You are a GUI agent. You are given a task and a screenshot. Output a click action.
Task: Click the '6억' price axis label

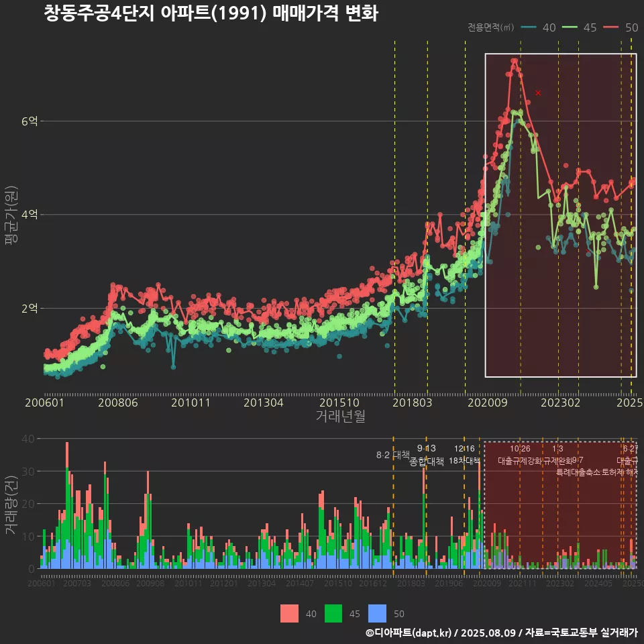coord(30,121)
